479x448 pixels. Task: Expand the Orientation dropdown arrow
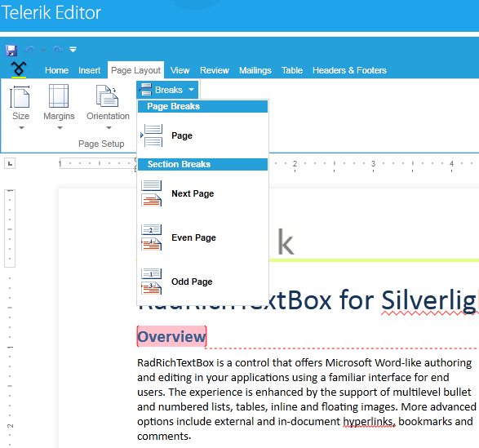(109, 128)
